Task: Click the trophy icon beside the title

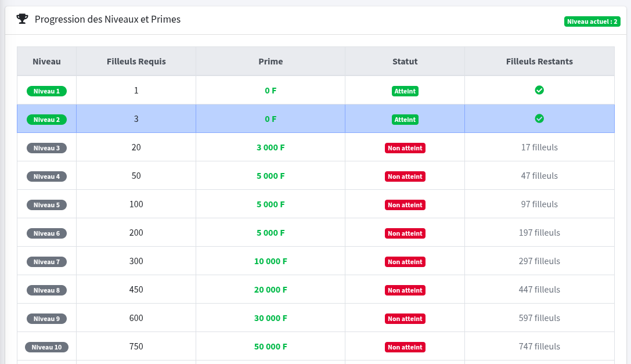Action: (x=22, y=19)
